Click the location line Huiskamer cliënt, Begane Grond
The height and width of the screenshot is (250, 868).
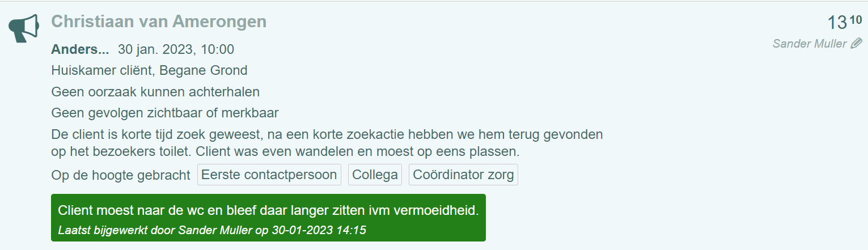(149, 70)
